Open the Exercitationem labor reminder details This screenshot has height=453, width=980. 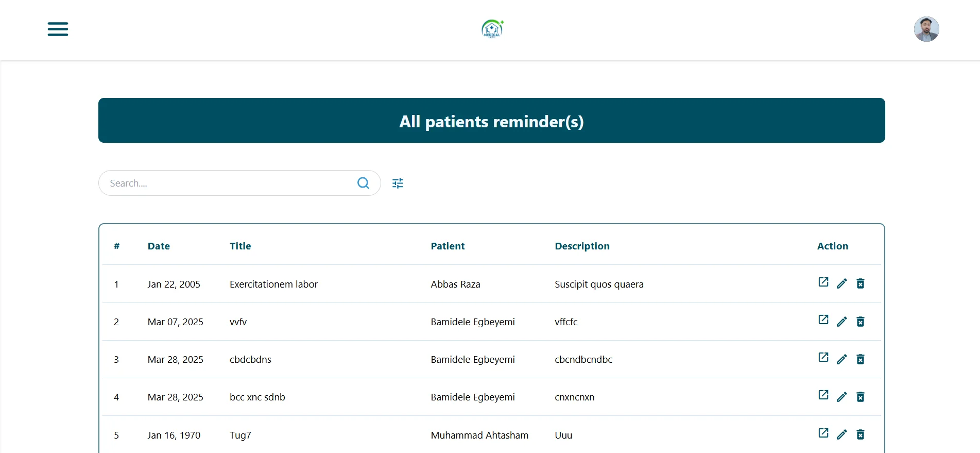point(823,282)
